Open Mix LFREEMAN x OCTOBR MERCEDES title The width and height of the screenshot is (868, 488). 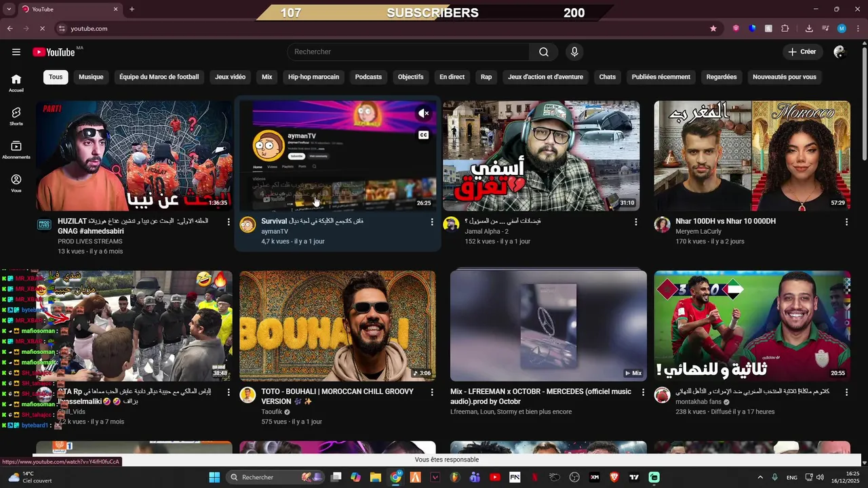[540, 396]
